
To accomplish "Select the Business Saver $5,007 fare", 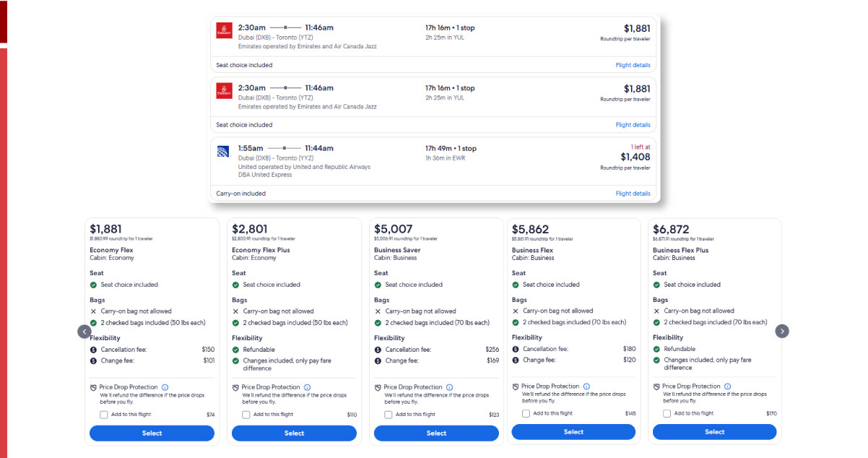I will [436, 433].
